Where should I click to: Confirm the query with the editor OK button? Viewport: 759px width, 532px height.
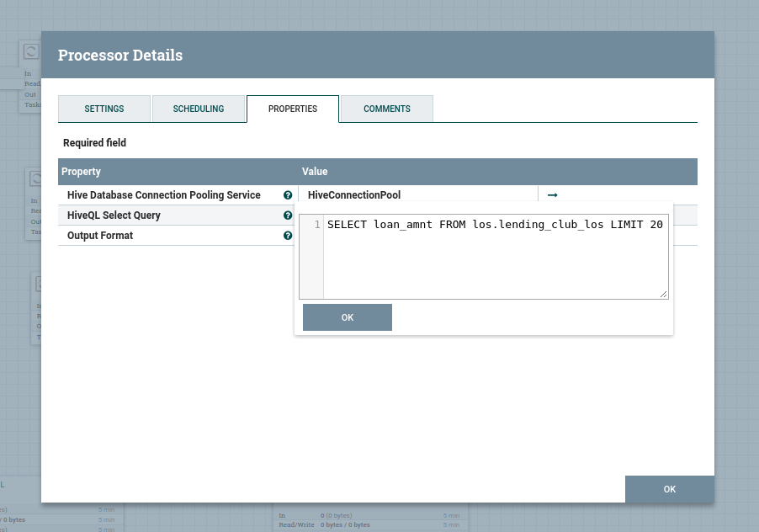[x=348, y=317]
